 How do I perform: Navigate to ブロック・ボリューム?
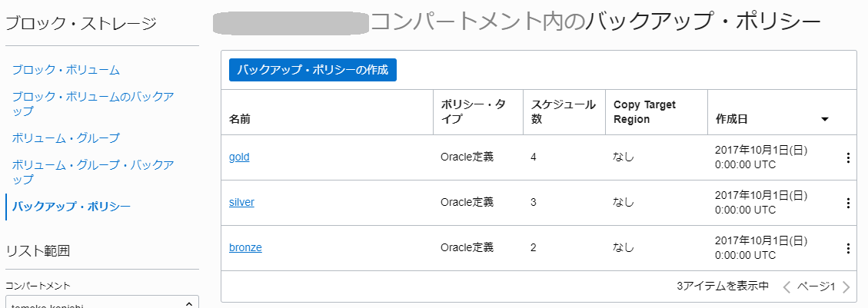coord(66,70)
